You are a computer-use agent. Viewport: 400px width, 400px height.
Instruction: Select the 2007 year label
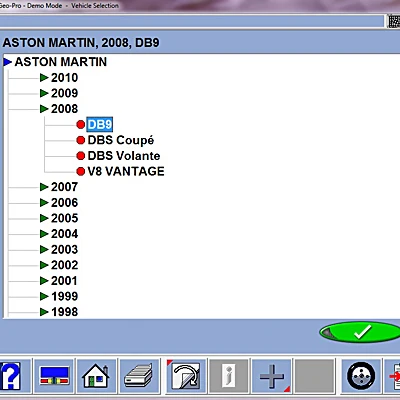click(64, 187)
